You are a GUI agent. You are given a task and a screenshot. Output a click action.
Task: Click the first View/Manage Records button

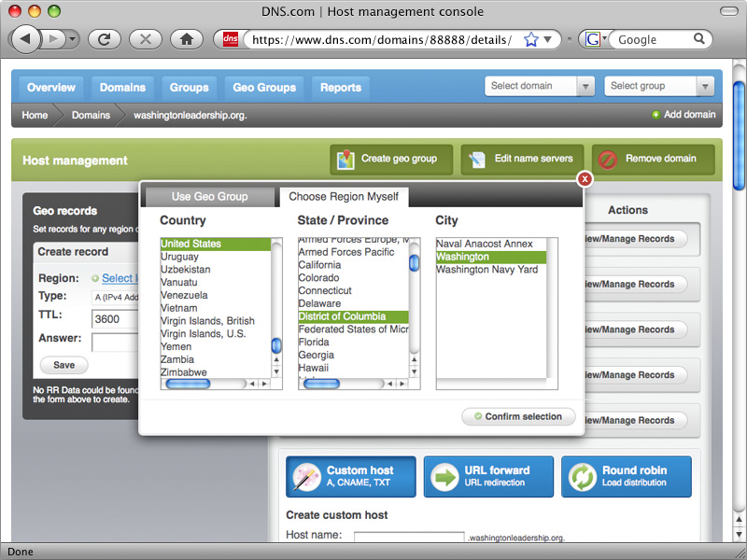pos(636,239)
